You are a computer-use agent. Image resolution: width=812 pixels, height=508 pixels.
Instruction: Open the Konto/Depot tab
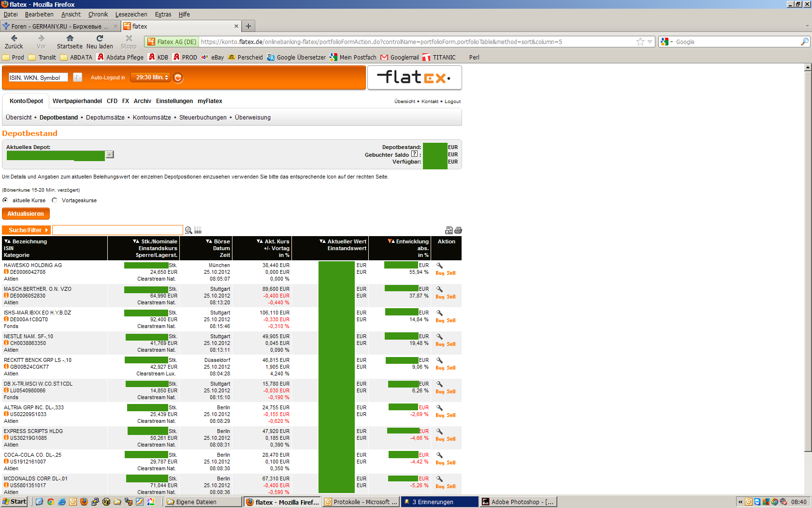pos(26,101)
